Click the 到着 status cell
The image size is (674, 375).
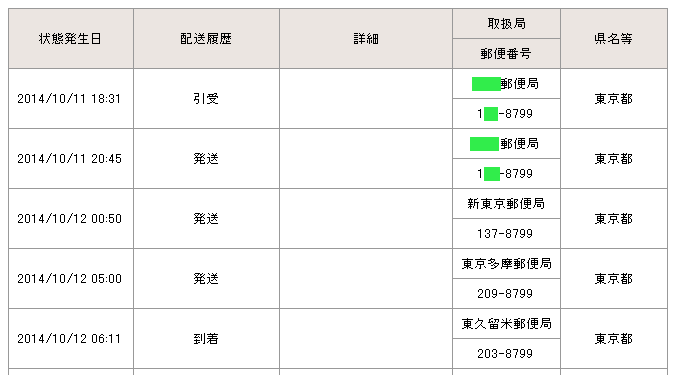click(x=206, y=338)
